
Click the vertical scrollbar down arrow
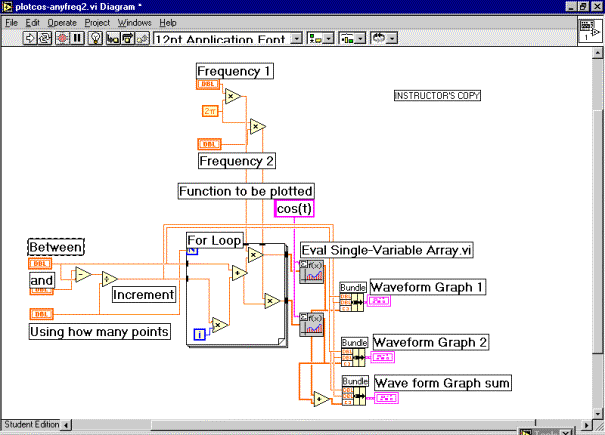pyautogui.click(x=598, y=413)
